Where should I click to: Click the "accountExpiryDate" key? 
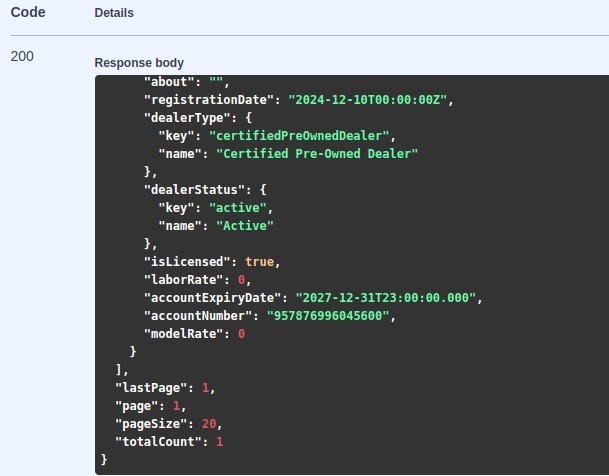[x=212, y=298]
